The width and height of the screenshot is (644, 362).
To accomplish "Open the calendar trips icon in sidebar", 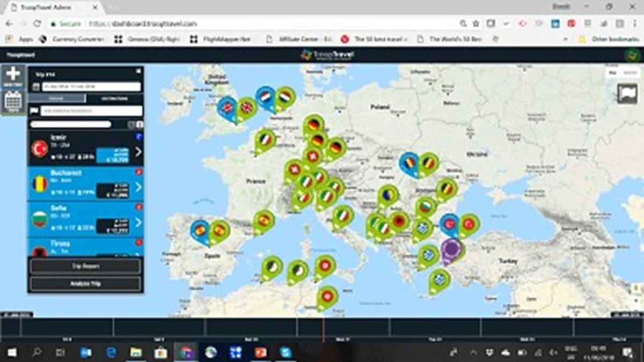I will [x=13, y=101].
